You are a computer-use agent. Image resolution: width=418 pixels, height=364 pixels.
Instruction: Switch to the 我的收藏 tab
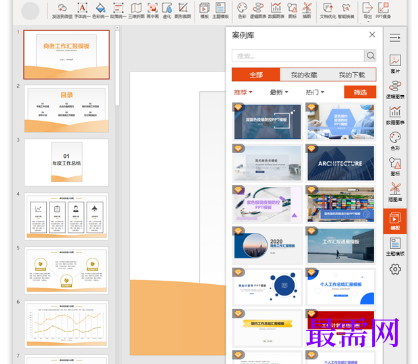click(x=304, y=75)
